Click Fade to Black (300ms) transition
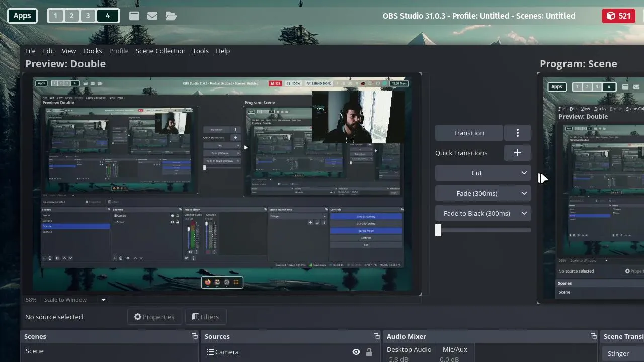This screenshot has height=362, width=644. coord(476,213)
